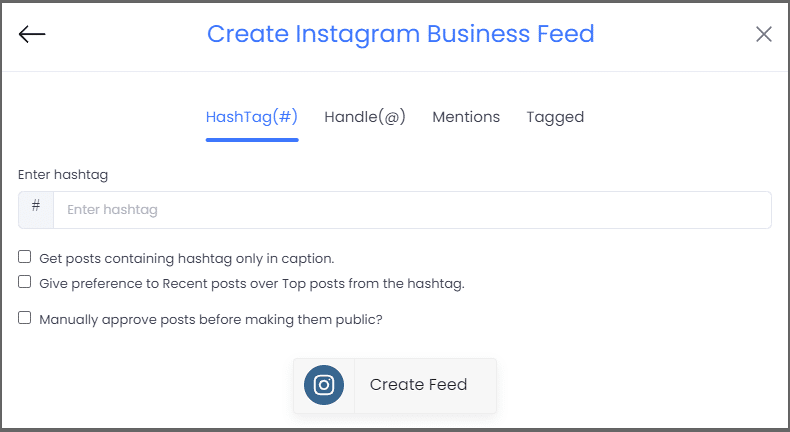The image size is (790, 432).
Task: Select the HashTag(#) tab
Action: point(252,117)
